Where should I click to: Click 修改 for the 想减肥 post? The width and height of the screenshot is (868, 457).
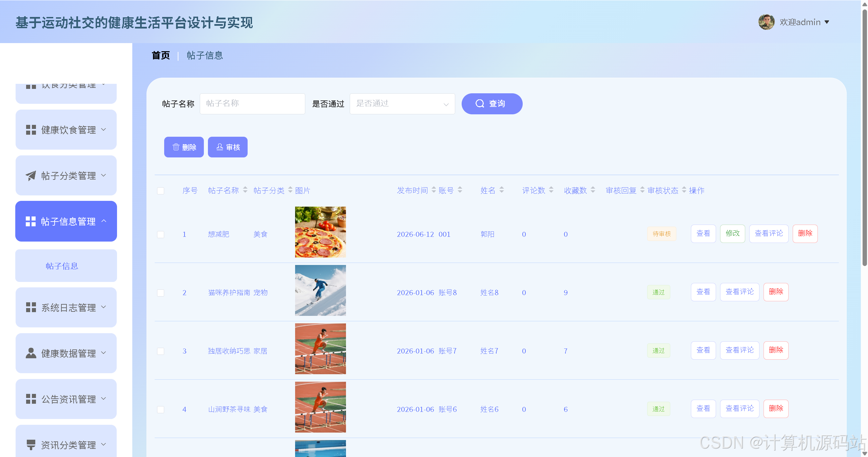coord(732,233)
